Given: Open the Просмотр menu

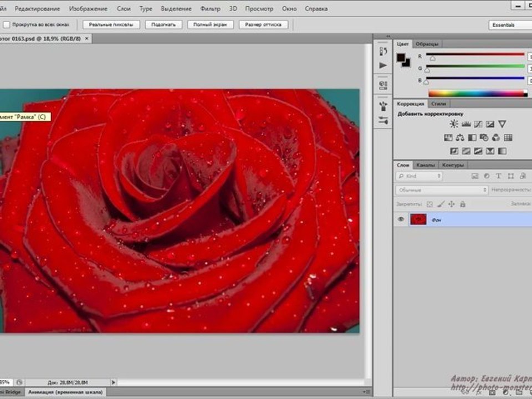Looking at the screenshot, I should click(x=259, y=9).
